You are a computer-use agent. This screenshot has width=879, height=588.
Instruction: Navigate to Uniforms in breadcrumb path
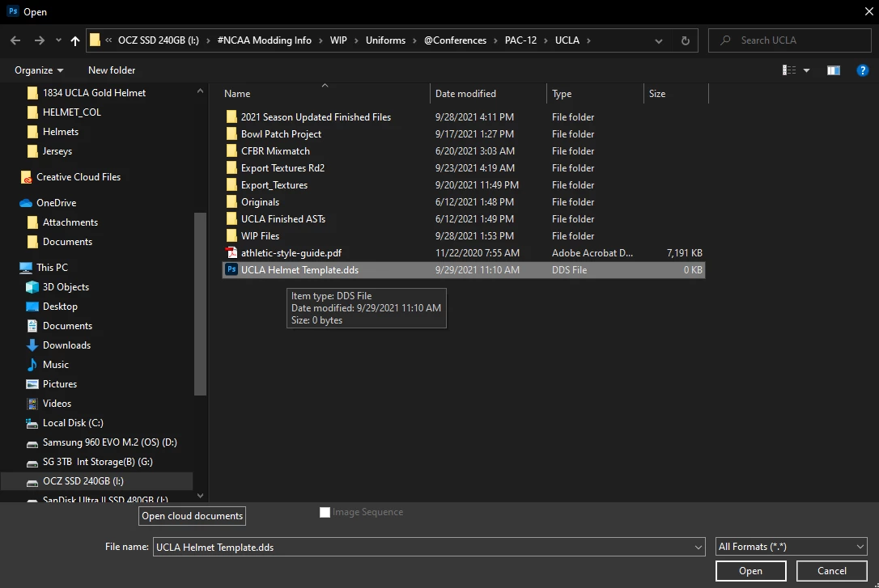click(386, 40)
